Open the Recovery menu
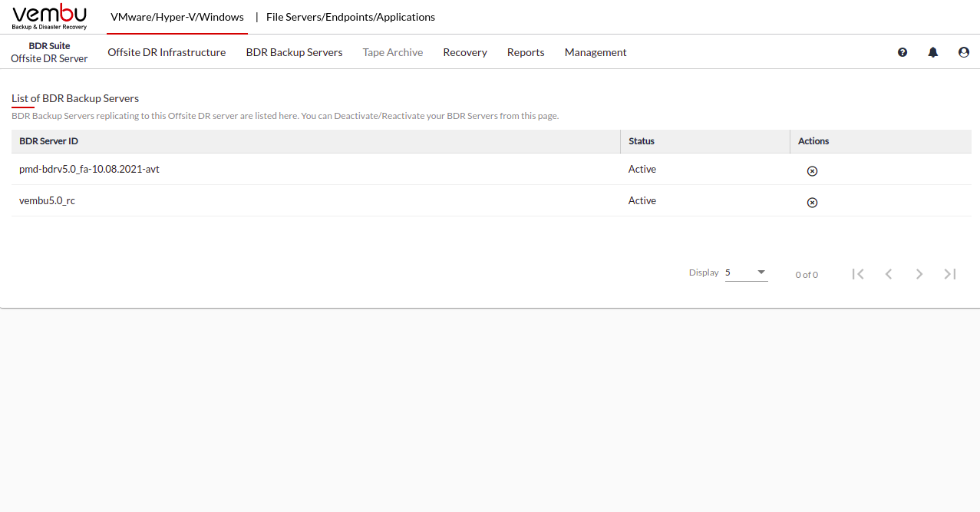Image resolution: width=980 pixels, height=512 pixels. (465, 52)
